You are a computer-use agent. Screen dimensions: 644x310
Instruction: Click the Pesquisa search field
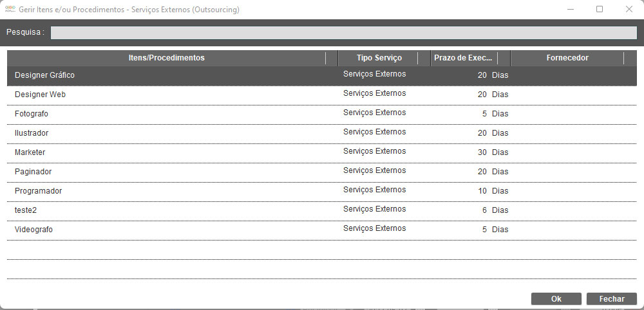343,33
